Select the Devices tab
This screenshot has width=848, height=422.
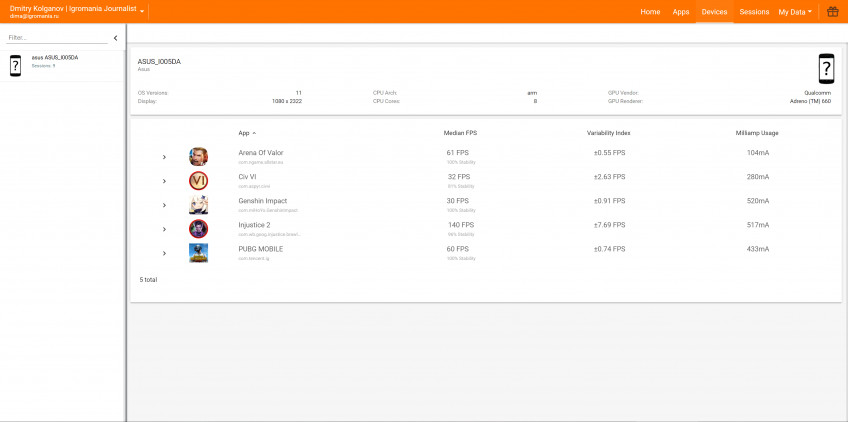click(714, 12)
